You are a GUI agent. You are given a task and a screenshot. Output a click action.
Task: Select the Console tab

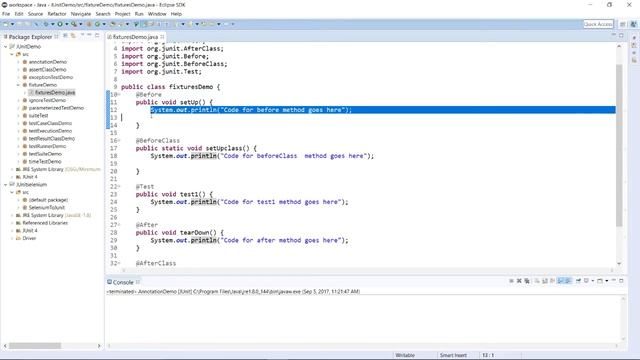pyautogui.click(x=123, y=282)
